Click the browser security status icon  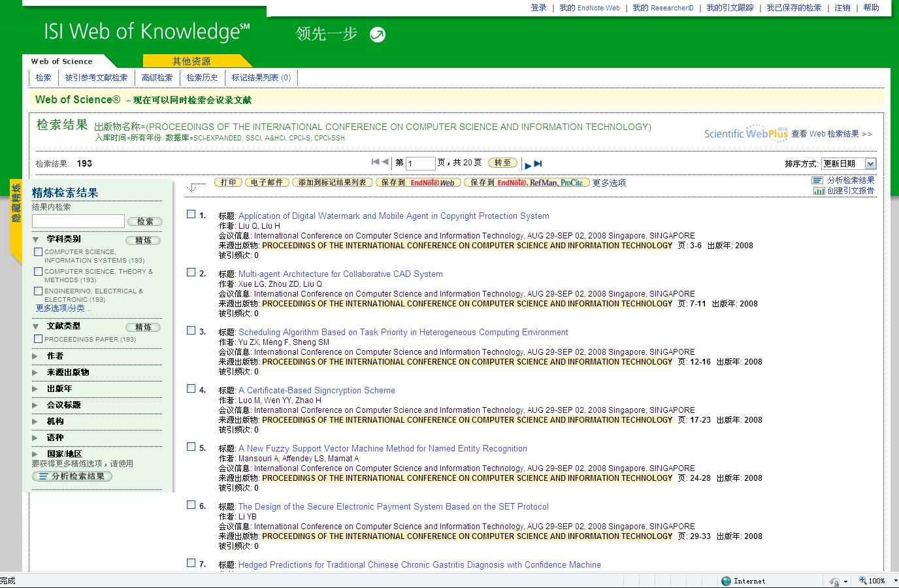pyautogui.click(x=834, y=581)
